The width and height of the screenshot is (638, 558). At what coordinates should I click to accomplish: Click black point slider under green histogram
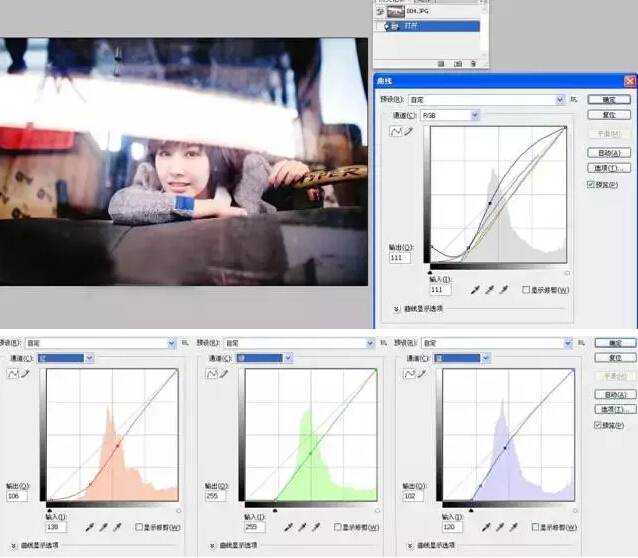[x=275, y=510]
